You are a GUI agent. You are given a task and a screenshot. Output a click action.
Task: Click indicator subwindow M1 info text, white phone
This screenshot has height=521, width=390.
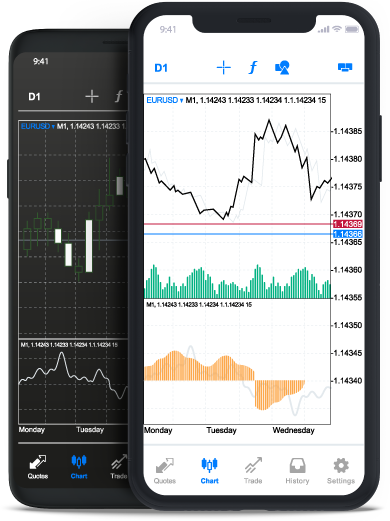[x=199, y=304]
